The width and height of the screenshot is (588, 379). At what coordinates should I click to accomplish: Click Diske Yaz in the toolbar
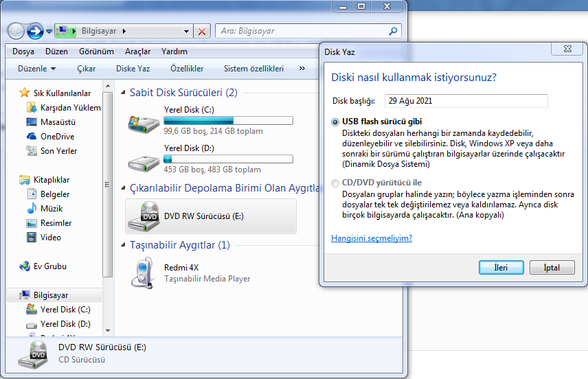(133, 69)
